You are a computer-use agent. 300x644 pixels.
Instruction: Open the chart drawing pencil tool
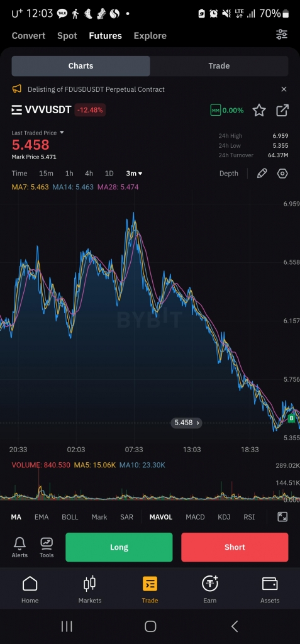coord(262,174)
